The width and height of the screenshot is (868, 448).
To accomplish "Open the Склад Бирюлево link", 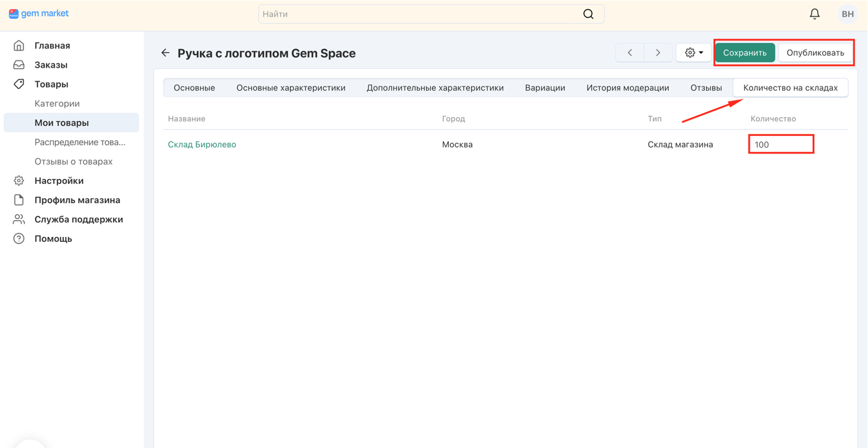I will click(202, 144).
